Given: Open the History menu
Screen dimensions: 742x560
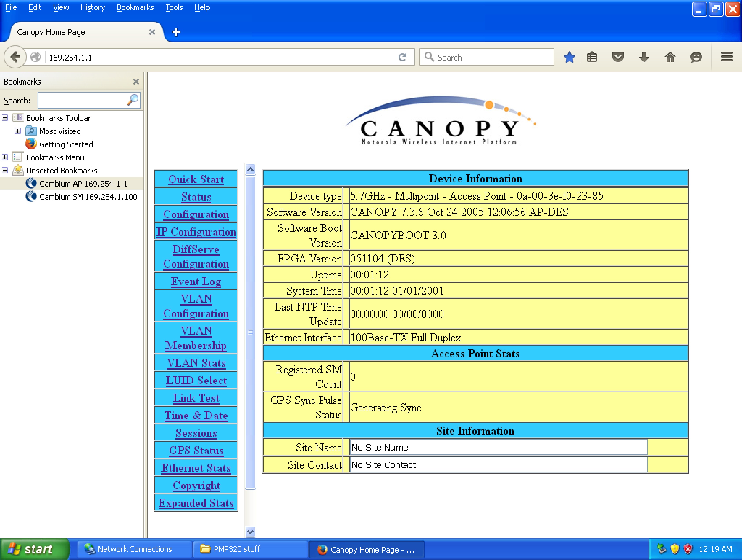Looking at the screenshot, I should (93, 7).
